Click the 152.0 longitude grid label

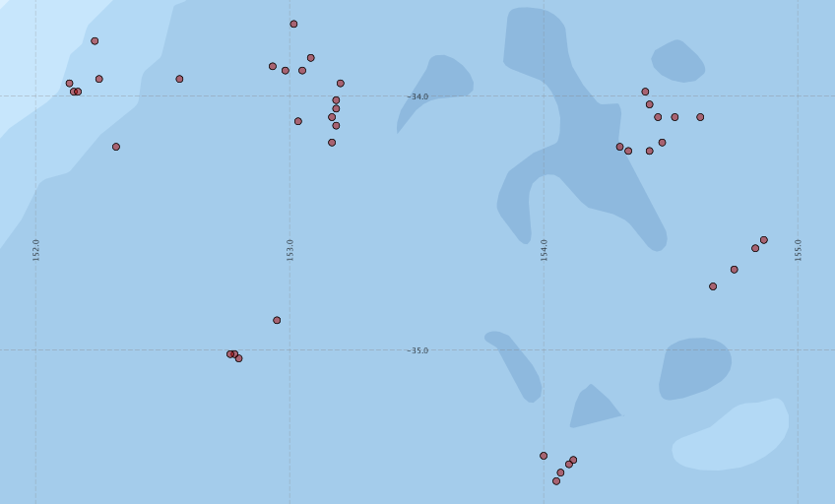(x=35, y=250)
